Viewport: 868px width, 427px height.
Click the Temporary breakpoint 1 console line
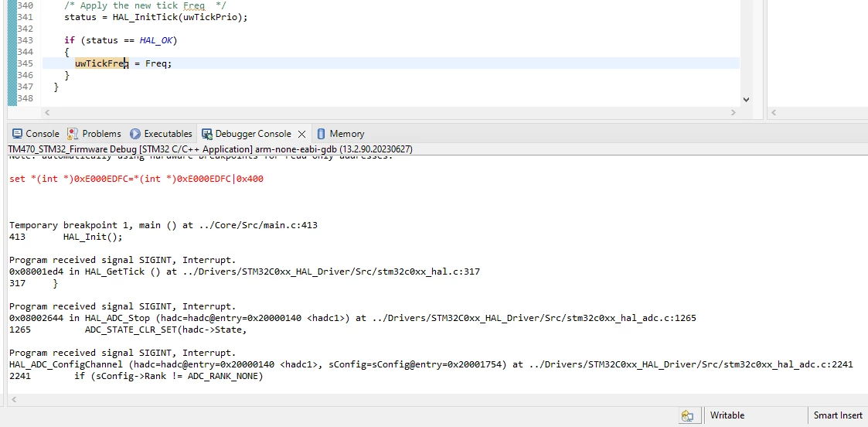(163, 225)
